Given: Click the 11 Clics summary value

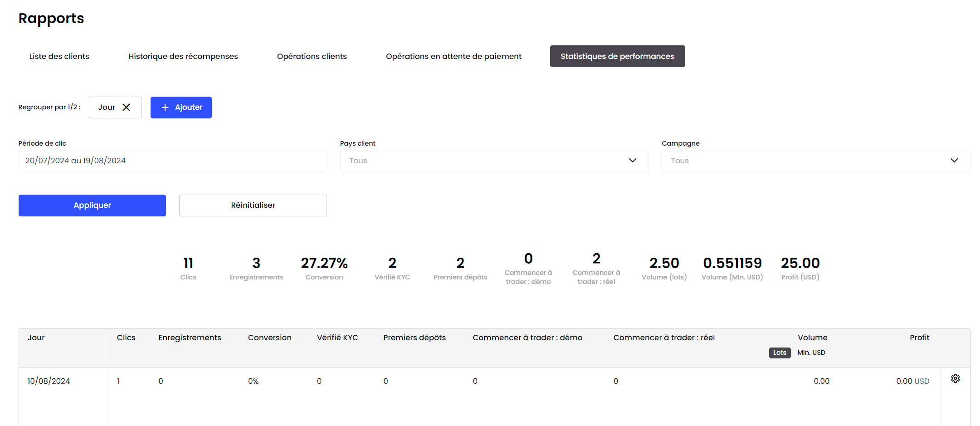Looking at the screenshot, I should click(188, 263).
